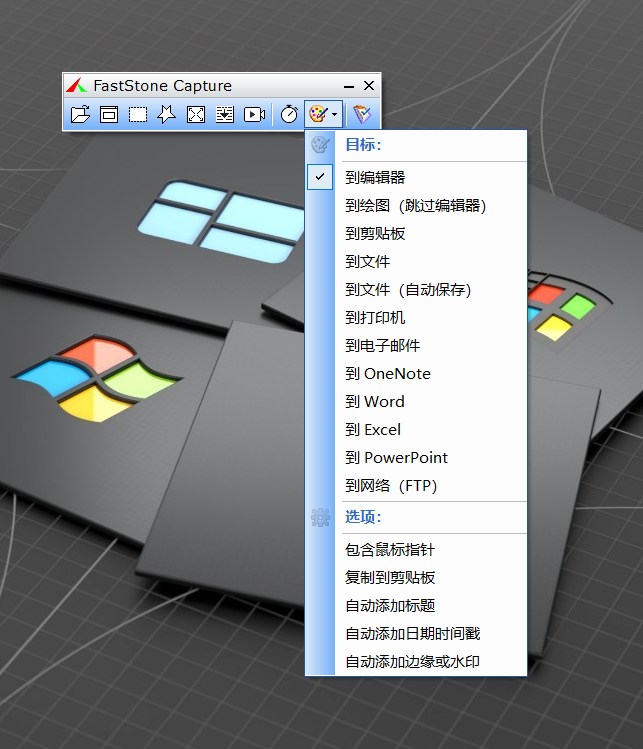Send capture 到 Word
The image size is (643, 749).
tap(416, 401)
